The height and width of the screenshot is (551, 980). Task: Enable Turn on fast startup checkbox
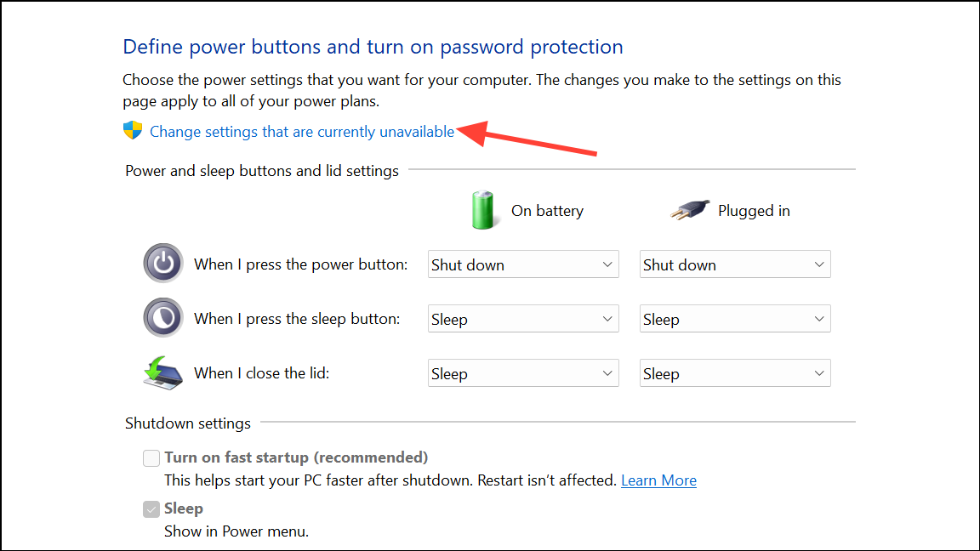151,458
